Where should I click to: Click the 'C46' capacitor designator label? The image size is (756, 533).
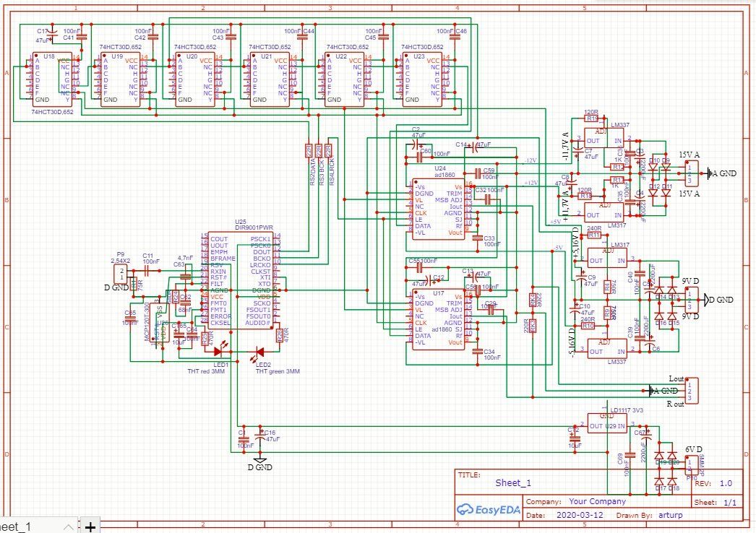coord(461,31)
